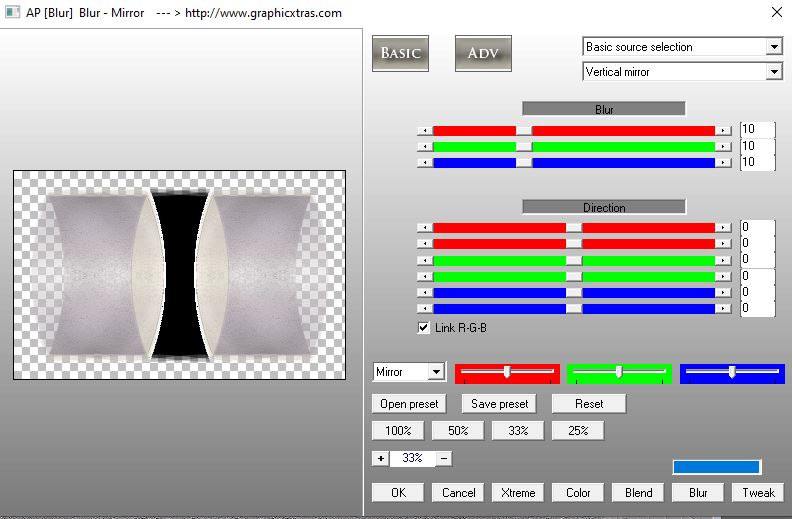Click Open preset button
792x519 pixels.
[x=409, y=404]
